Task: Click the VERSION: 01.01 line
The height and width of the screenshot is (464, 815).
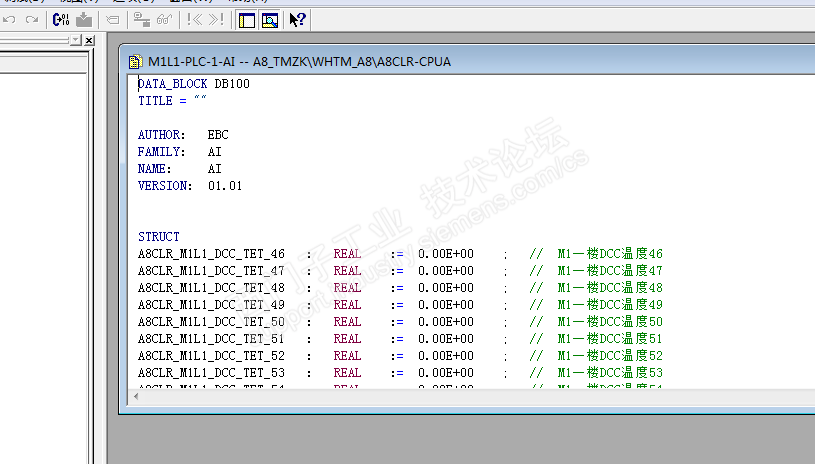Action: (x=190, y=186)
